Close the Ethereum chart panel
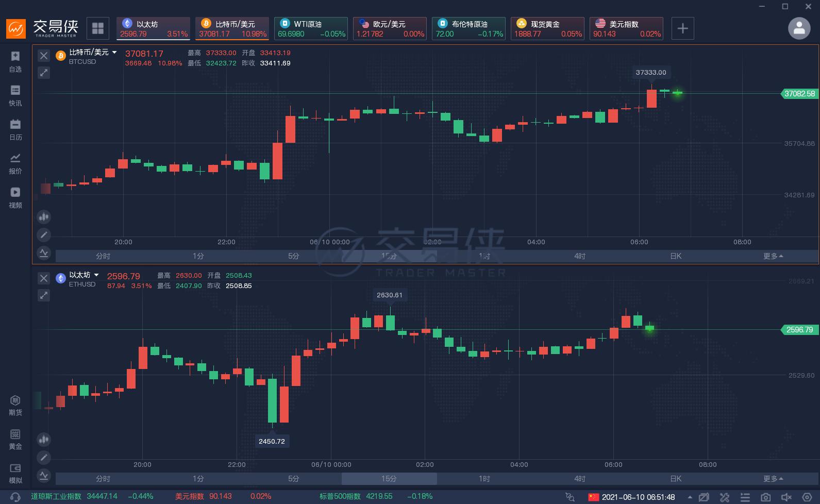Screen dimensions: 820x504 click(44, 278)
